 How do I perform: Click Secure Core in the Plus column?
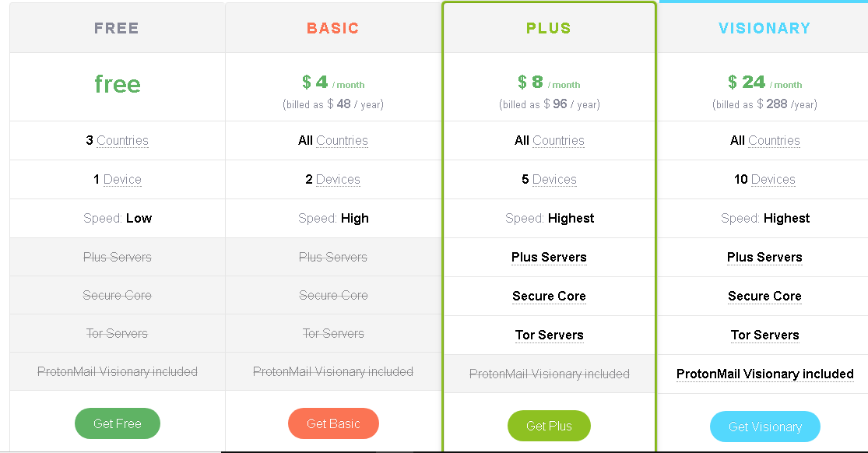point(549,296)
